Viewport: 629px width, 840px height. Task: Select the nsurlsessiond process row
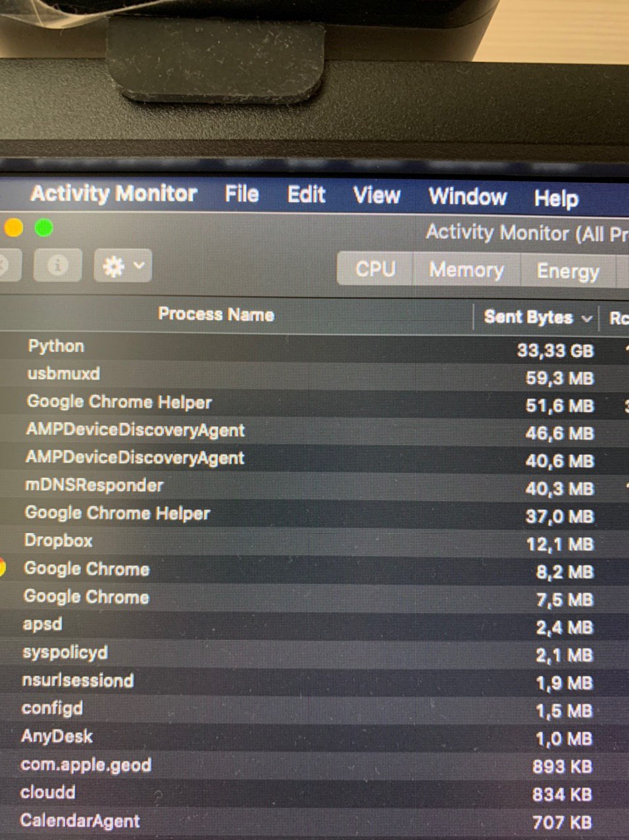[x=314, y=681]
